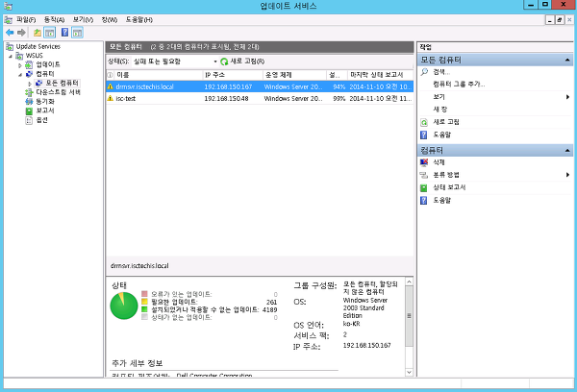Click the Forward arrow toolbar icon
577x392 pixels.
(21, 33)
